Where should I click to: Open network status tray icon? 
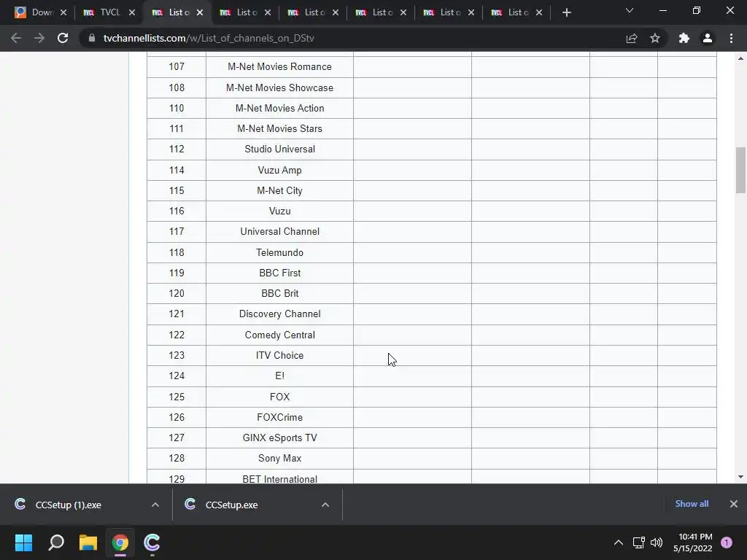638,542
